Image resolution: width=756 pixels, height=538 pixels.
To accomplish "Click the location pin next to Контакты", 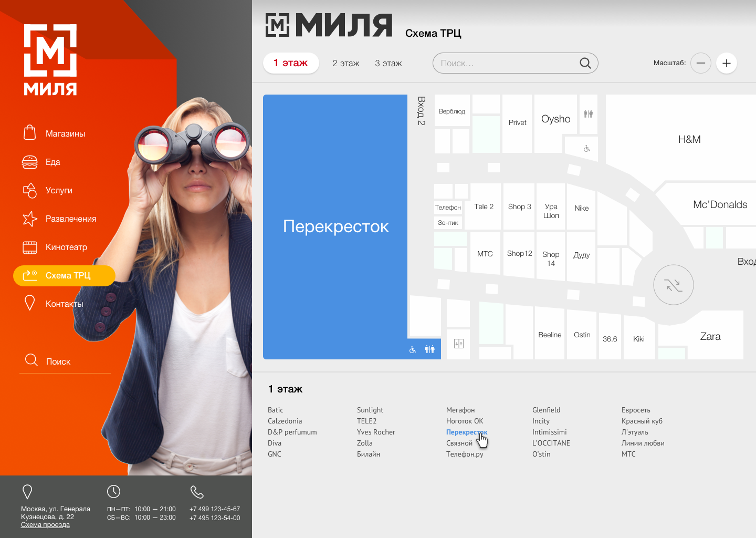I will click(30, 303).
